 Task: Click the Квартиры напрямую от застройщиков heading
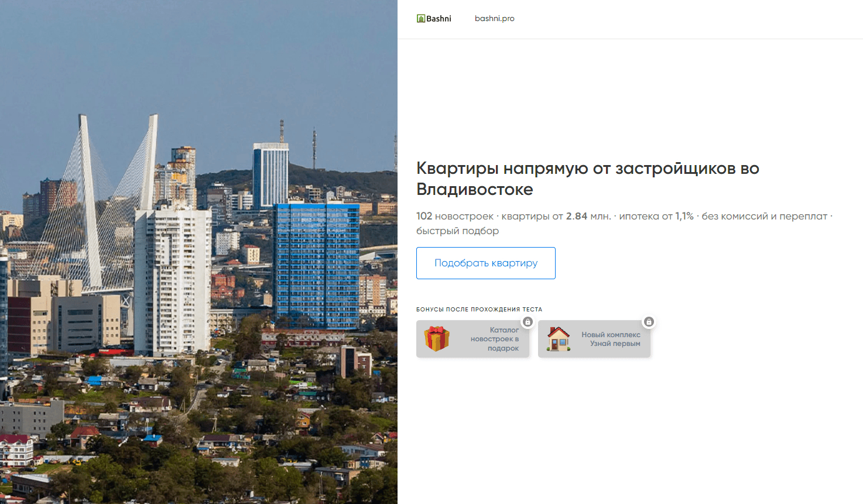[x=588, y=179]
